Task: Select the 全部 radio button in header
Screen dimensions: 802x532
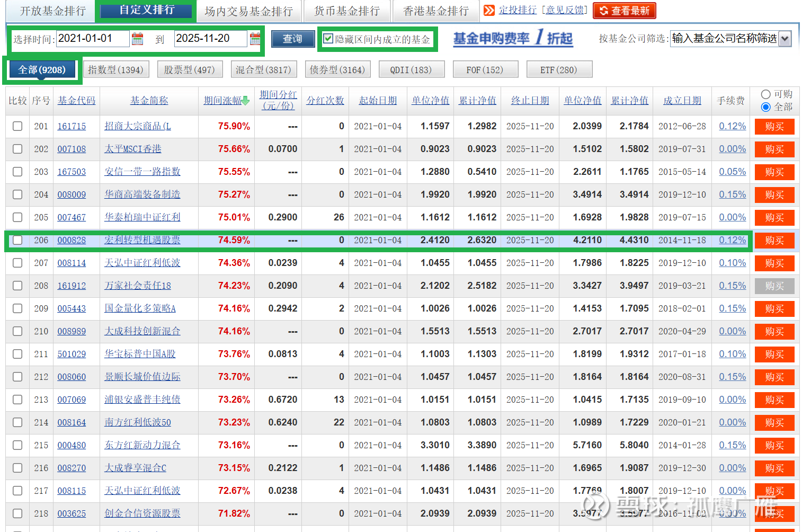Action: pyautogui.click(x=765, y=107)
